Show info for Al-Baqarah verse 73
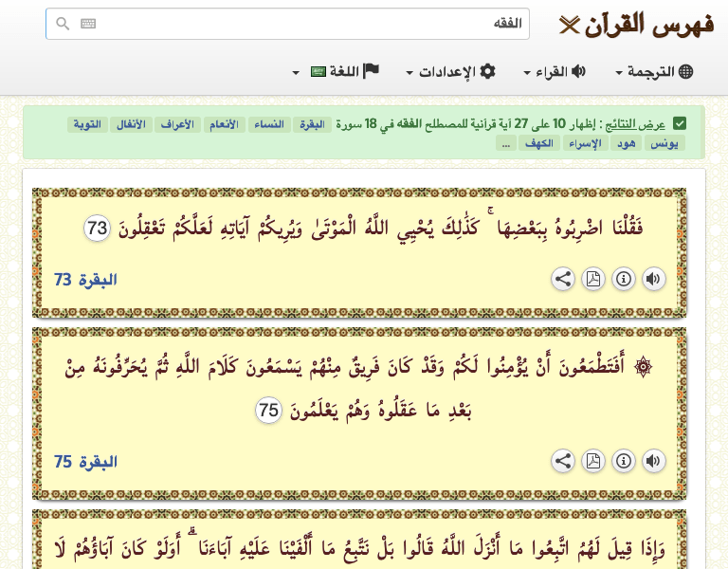The image size is (728, 569). coord(623,279)
